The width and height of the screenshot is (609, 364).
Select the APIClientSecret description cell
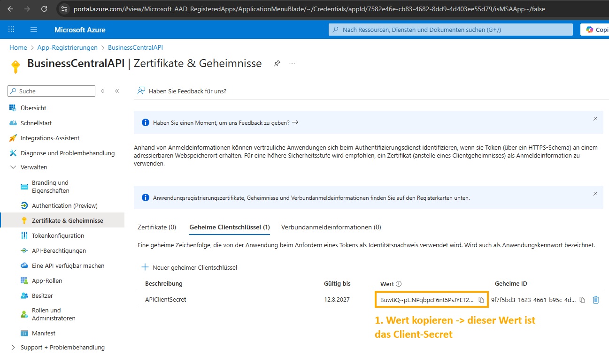166,299
